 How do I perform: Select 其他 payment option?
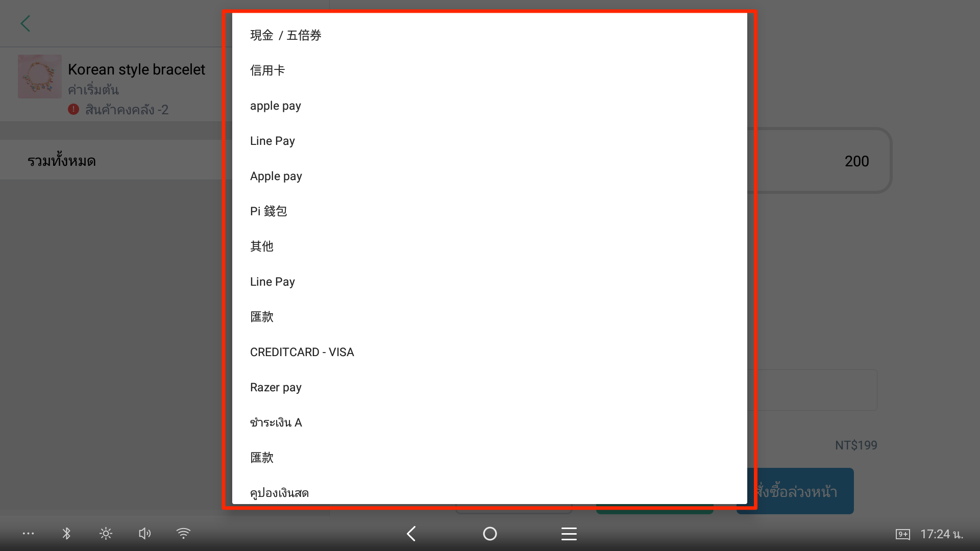click(x=489, y=246)
